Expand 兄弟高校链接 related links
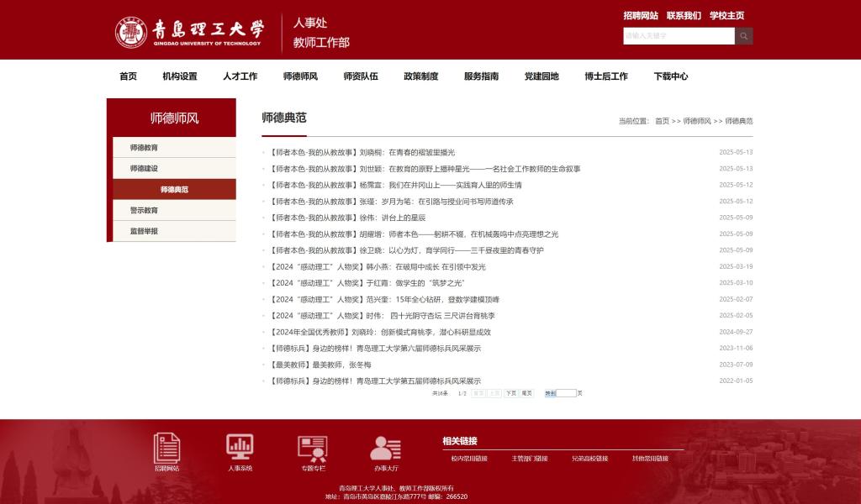The height and width of the screenshot is (504, 861). point(589,459)
